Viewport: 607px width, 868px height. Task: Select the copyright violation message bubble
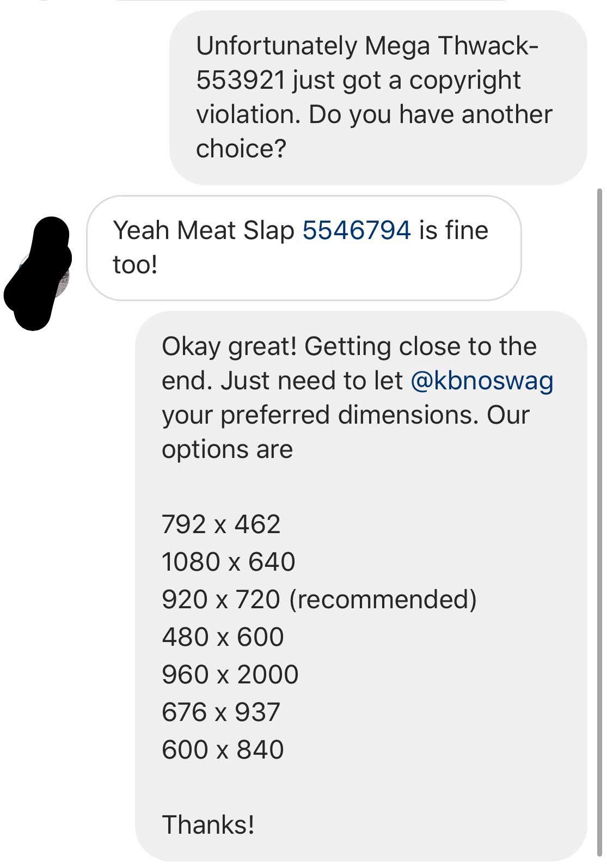pyautogui.click(x=378, y=98)
